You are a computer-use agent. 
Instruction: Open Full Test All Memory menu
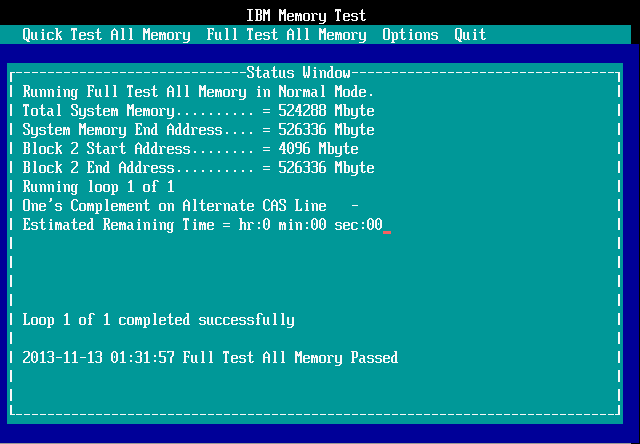coord(286,35)
